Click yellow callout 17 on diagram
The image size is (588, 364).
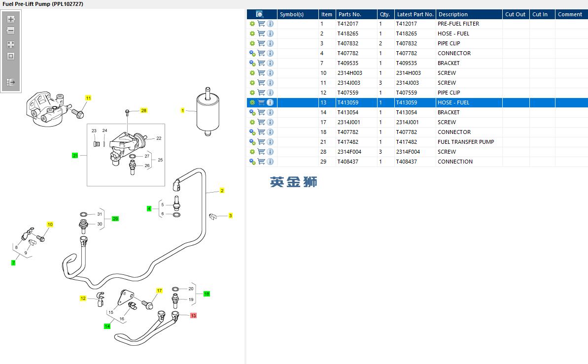pyautogui.click(x=159, y=291)
